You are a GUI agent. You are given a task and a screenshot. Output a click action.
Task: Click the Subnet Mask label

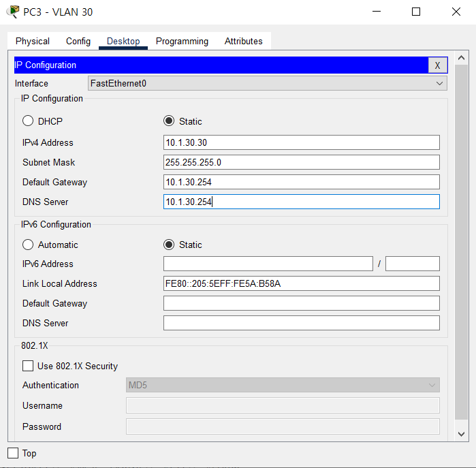click(48, 162)
